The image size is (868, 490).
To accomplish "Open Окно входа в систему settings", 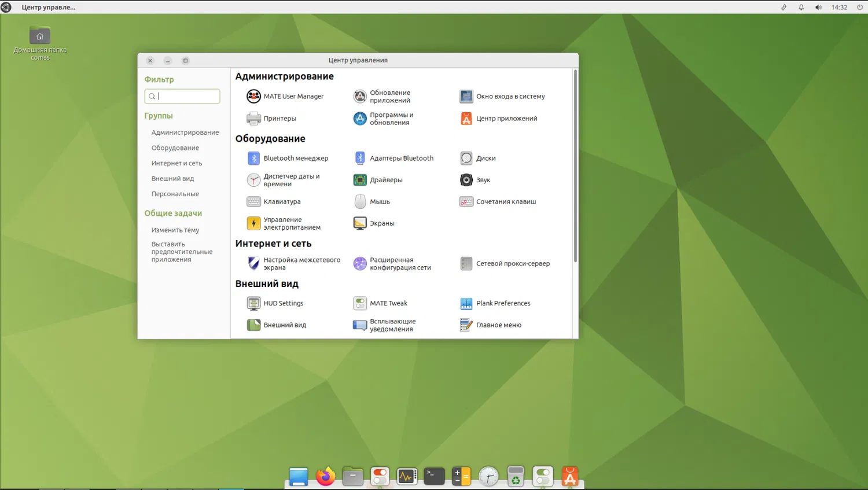I will (502, 96).
